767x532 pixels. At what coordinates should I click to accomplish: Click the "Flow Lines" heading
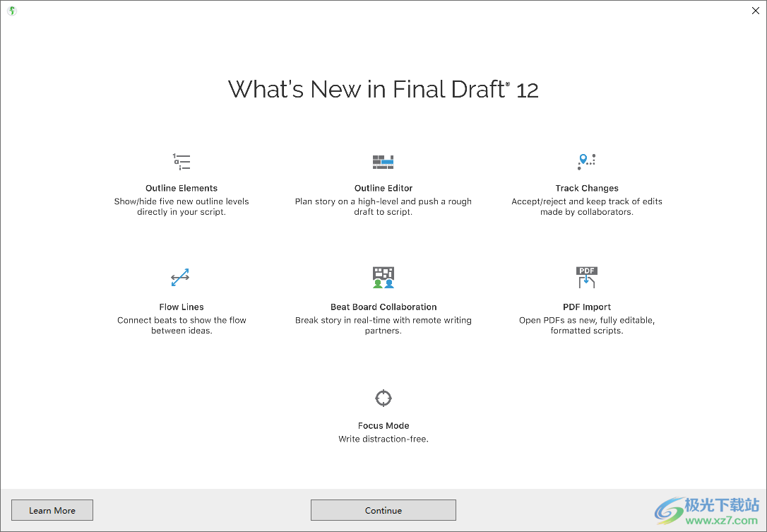pos(182,307)
